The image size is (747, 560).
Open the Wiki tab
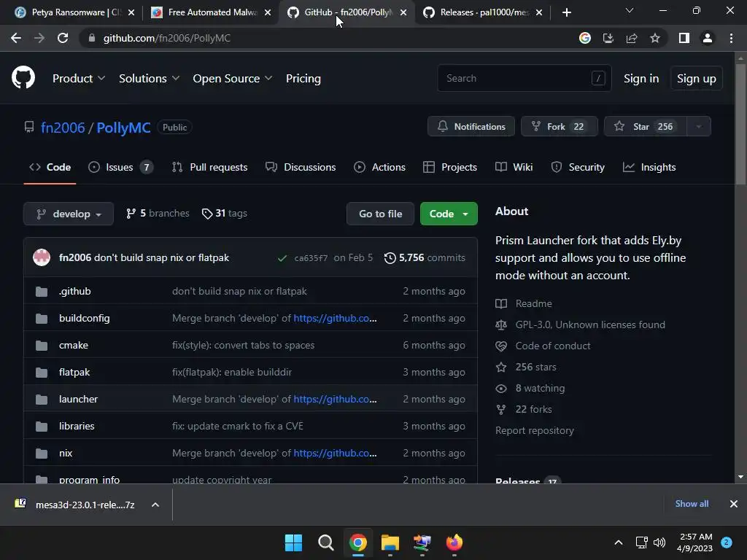point(514,167)
